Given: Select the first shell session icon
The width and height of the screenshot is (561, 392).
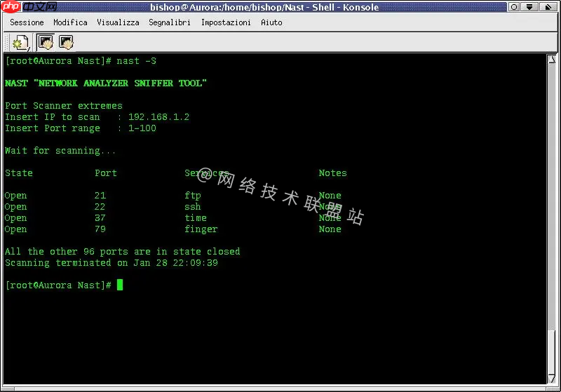Looking at the screenshot, I should pyautogui.click(x=46, y=43).
